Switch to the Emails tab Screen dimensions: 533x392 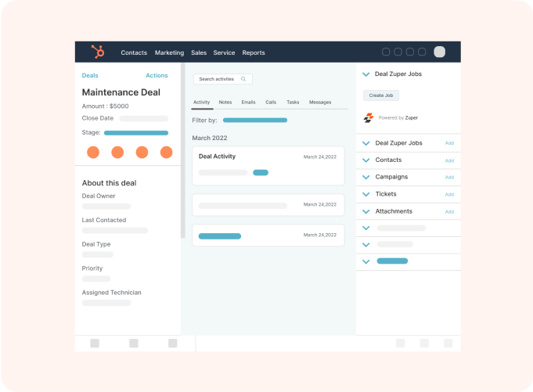tap(248, 102)
